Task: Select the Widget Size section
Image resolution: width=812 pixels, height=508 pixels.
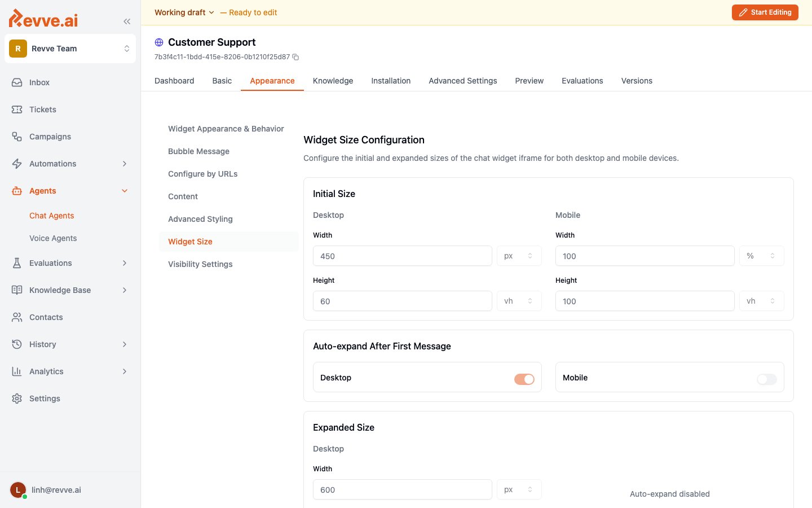Action: [229, 242]
